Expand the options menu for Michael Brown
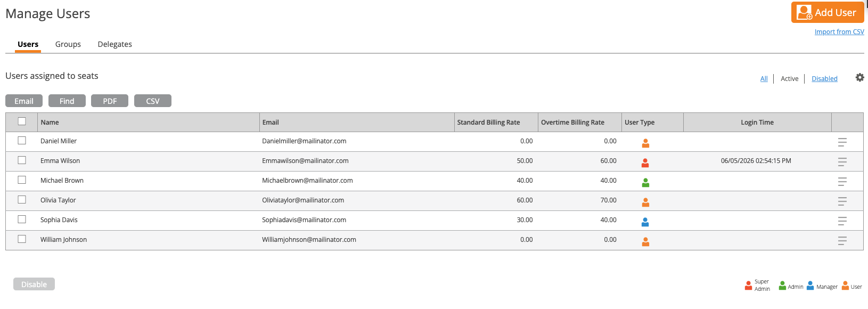The width and height of the screenshot is (868, 309). 842,182
